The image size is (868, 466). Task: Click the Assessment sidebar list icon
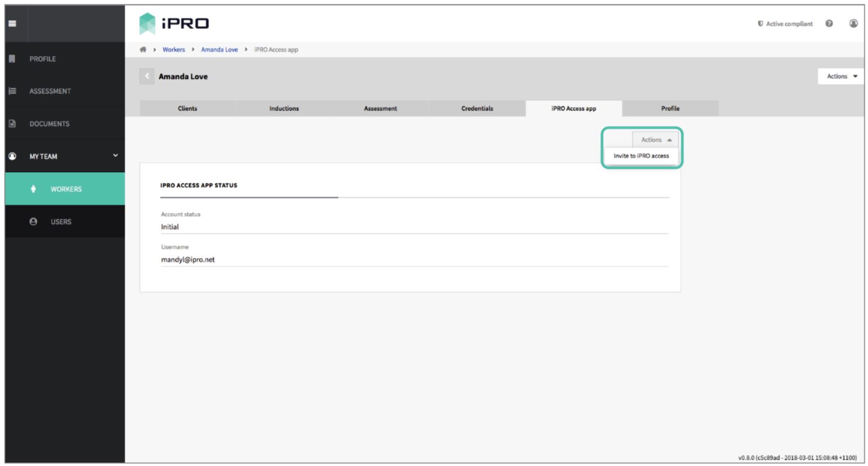[x=12, y=91]
